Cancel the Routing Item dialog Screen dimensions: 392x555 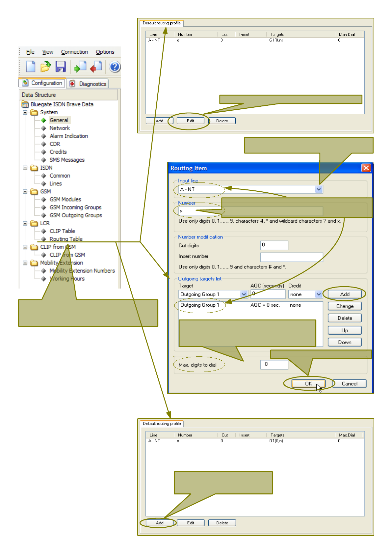coord(350,383)
